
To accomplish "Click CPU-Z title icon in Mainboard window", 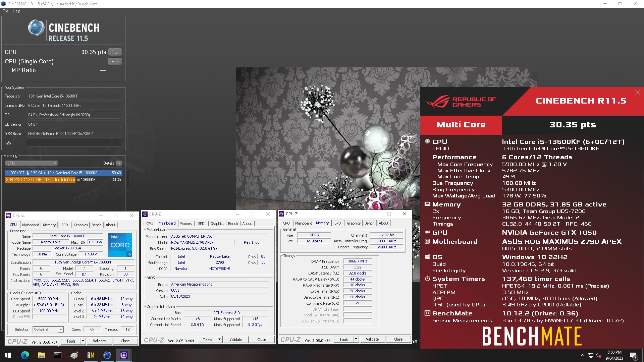I will [x=145, y=214].
